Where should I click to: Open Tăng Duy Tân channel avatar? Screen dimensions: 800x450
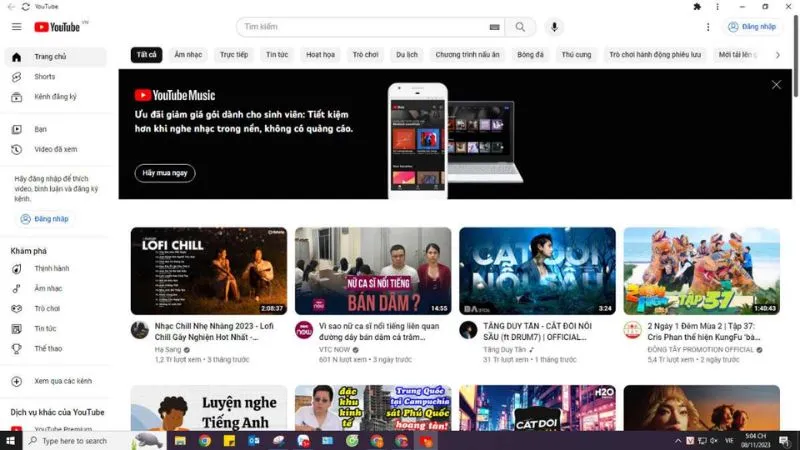(468, 330)
